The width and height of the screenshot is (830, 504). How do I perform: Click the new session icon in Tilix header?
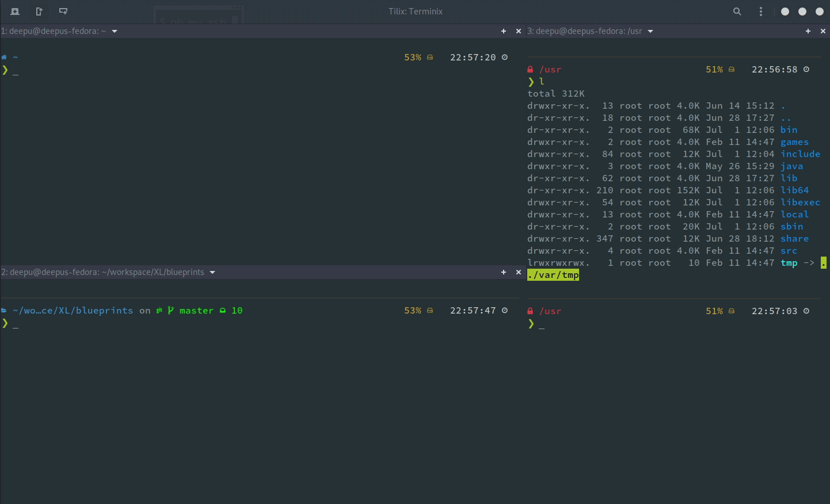pos(15,12)
